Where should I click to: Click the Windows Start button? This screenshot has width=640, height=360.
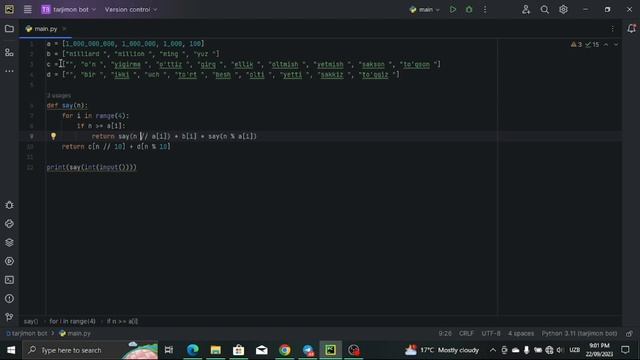pyautogui.click(x=11, y=350)
